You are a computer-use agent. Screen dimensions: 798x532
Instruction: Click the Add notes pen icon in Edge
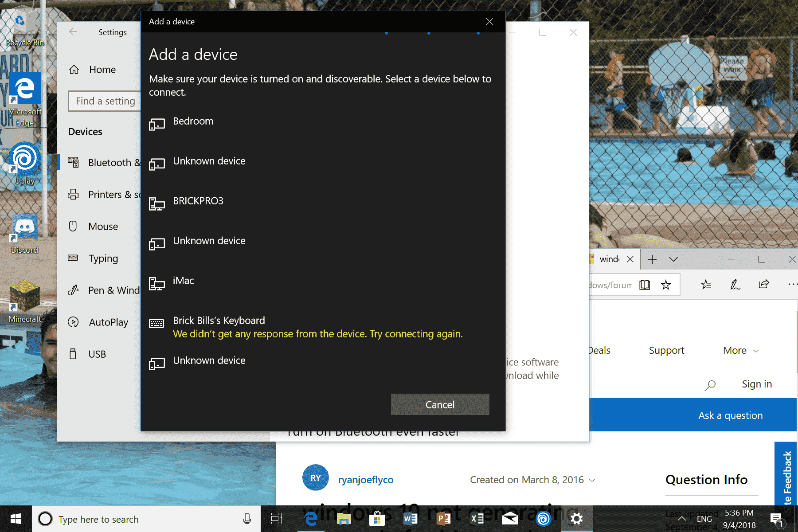(735, 285)
